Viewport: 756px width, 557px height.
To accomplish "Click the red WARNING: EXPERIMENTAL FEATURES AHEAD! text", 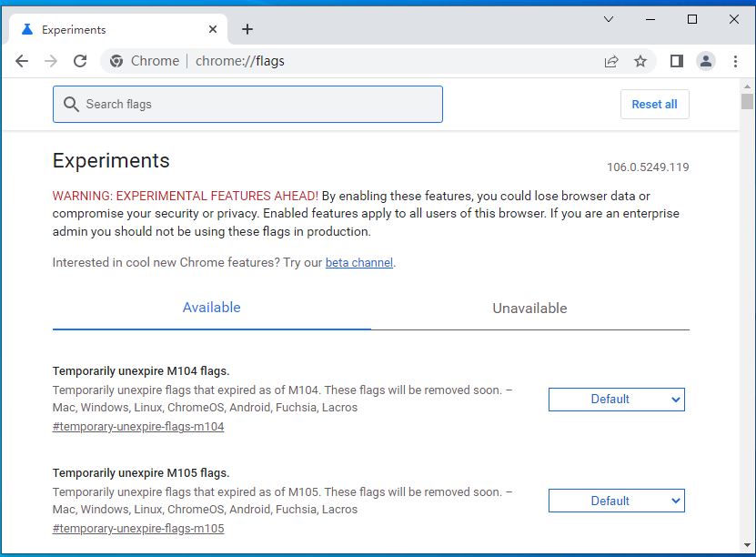I will tap(186, 196).
